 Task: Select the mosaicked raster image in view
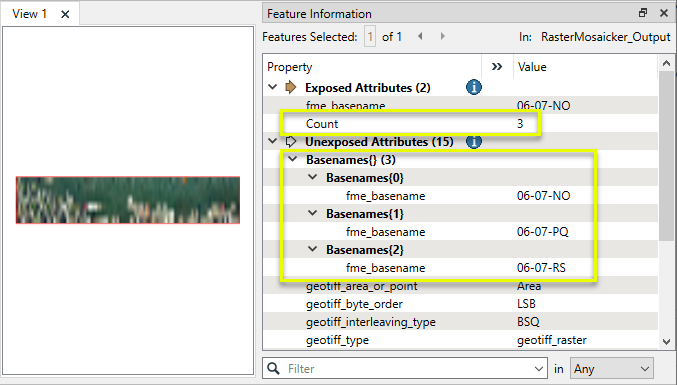[128, 200]
